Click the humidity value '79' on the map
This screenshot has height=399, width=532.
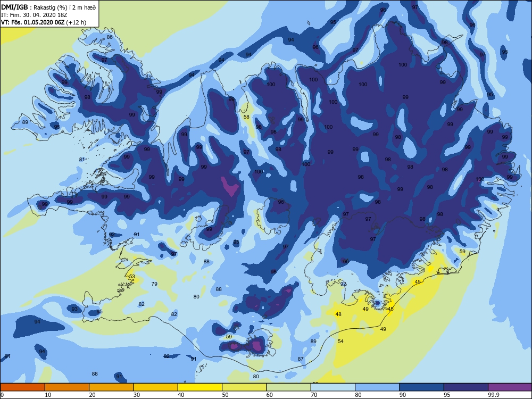tap(154, 284)
